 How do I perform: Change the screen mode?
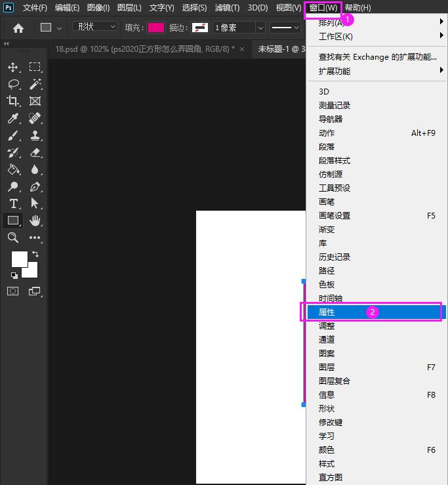pyautogui.click(x=34, y=291)
